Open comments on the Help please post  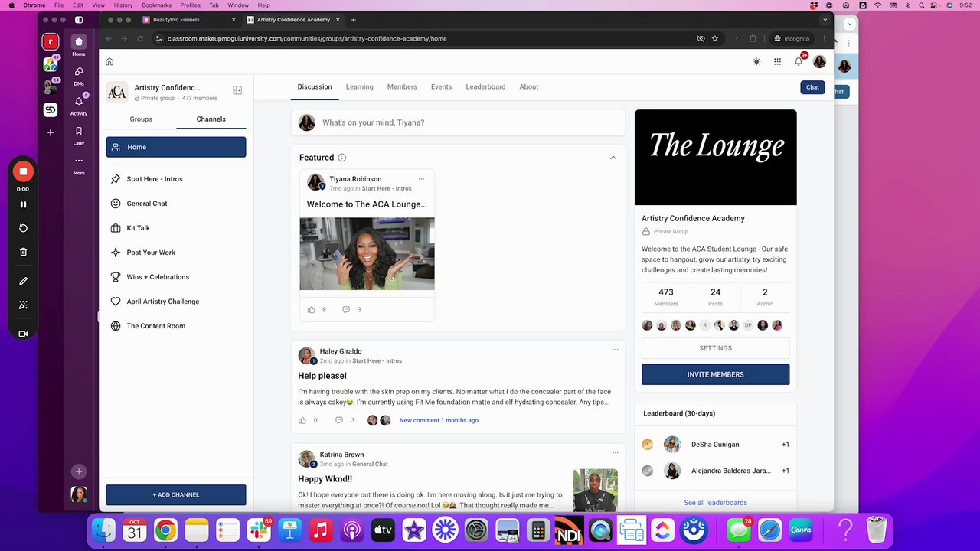(x=339, y=420)
